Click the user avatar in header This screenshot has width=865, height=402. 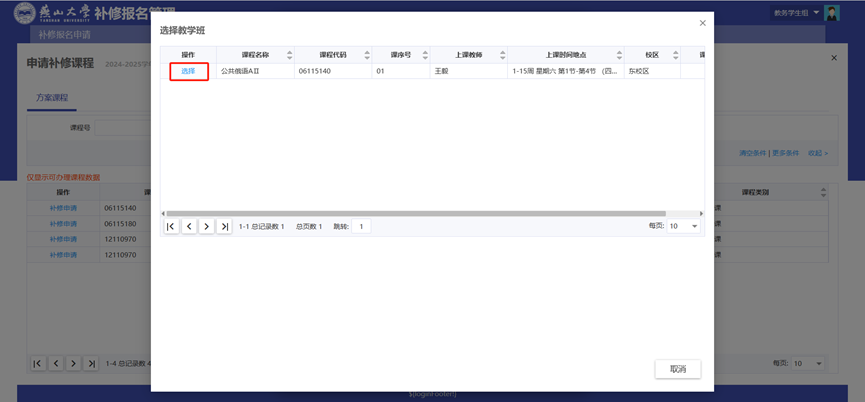832,13
